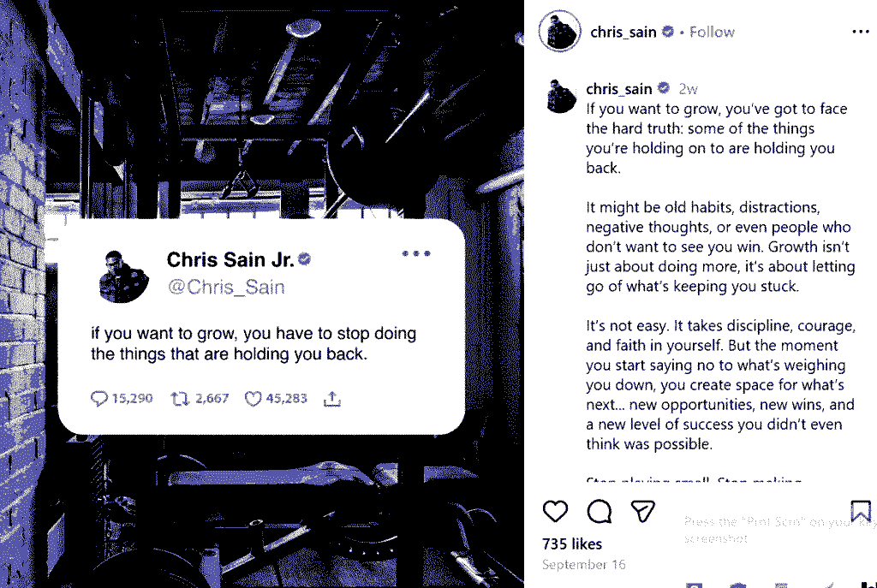Click the September 16 post date

pyautogui.click(x=583, y=565)
